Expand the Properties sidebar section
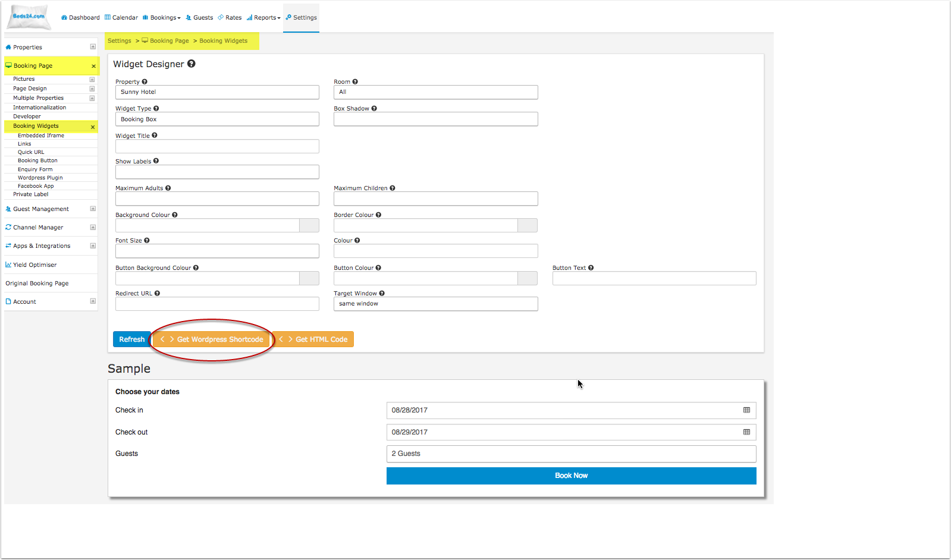 [93, 47]
